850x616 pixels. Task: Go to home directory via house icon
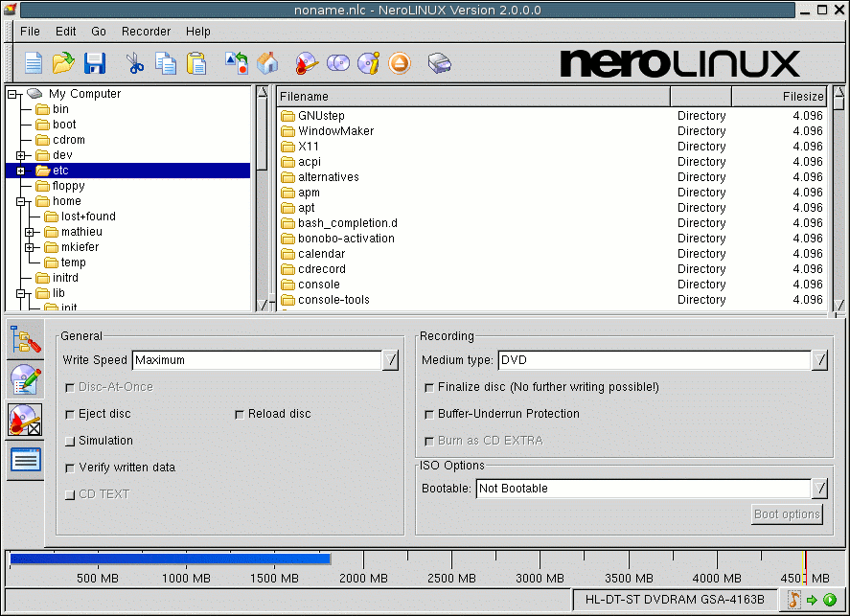pos(267,63)
